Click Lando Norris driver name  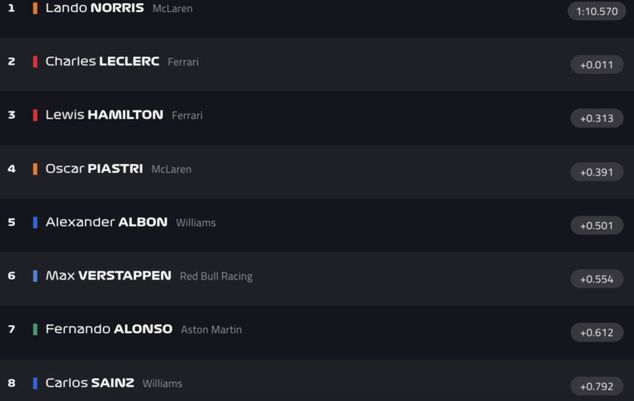(x=95, y=8)
